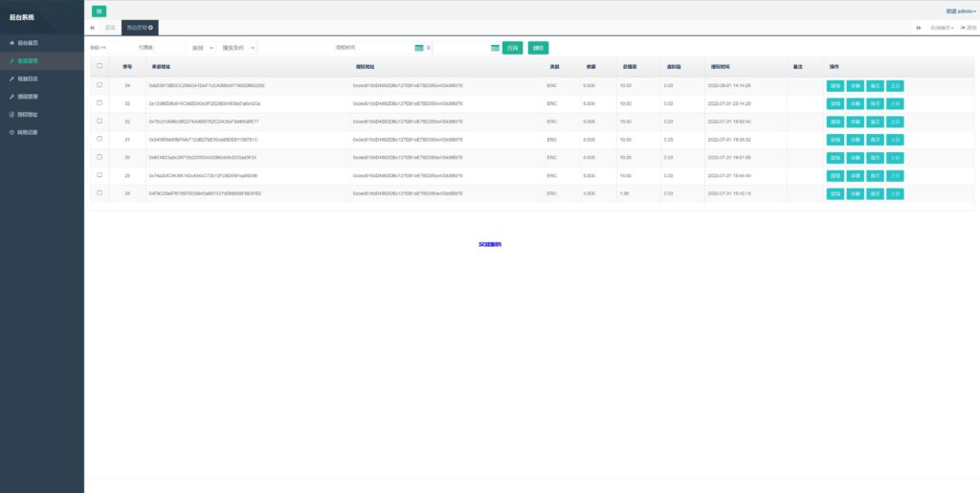980x493 pixels.
Task: Open the admin user dropdown
Action: coord(960,11)
